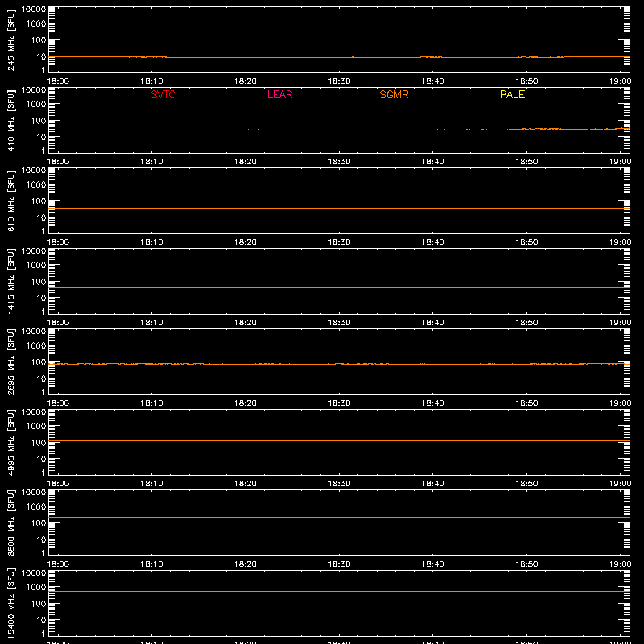Click 18:20 tick under the 410 MHz plot

[246, 162]
